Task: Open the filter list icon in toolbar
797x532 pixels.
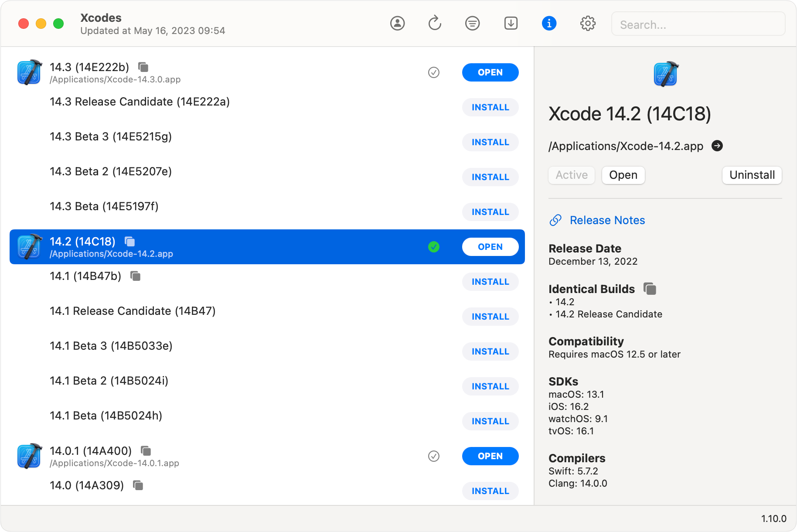Action: pyautogui.click(x=472, y=23)
